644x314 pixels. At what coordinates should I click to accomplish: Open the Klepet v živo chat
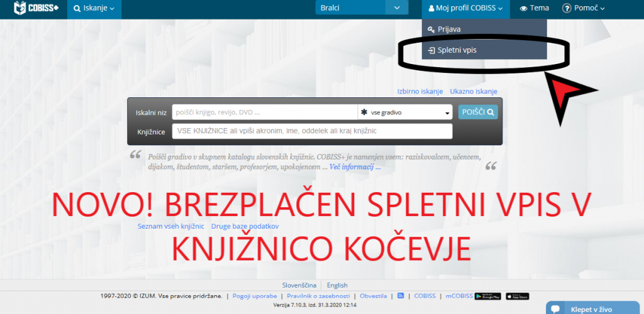click(592, 308)
